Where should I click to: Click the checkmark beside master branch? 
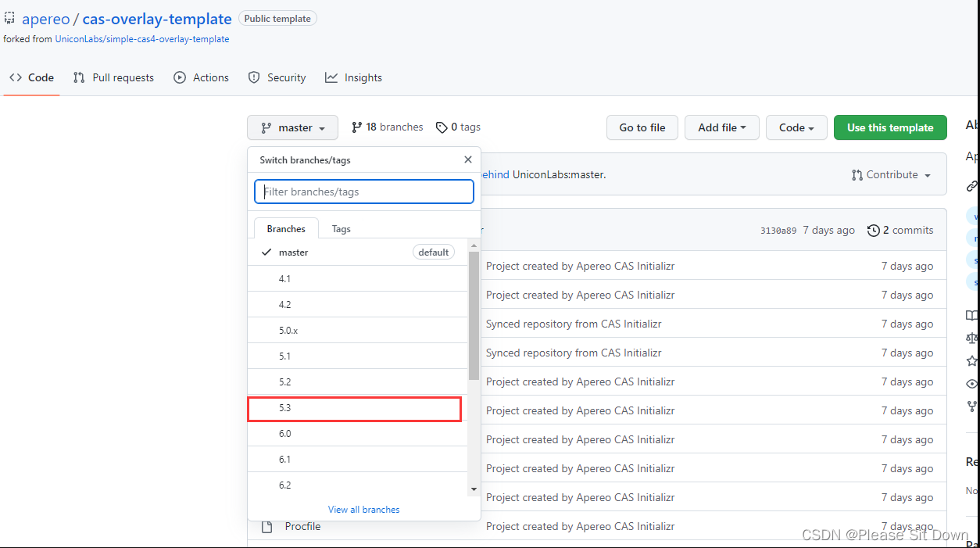[x=266, y=253]
